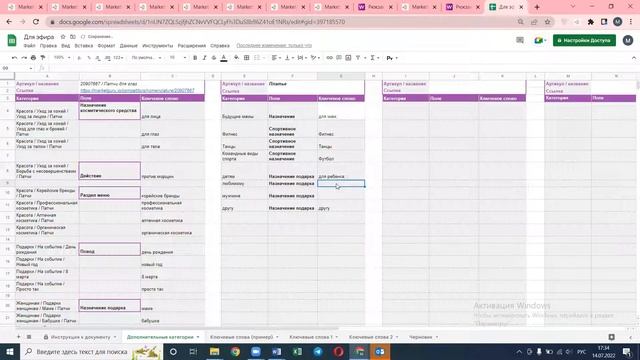640x360 pixels.
Task: Add a new sheet with plus button
Action: coord(18,337)
